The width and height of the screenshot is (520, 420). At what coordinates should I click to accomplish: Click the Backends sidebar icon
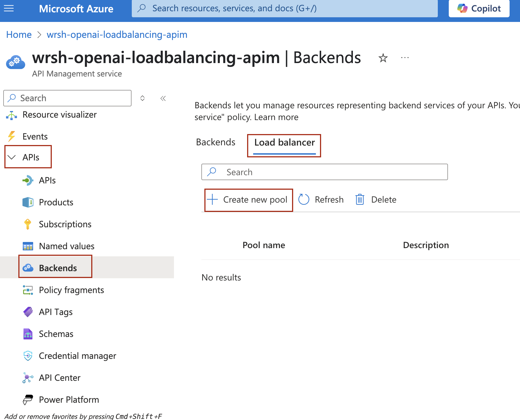pos(28,268)
